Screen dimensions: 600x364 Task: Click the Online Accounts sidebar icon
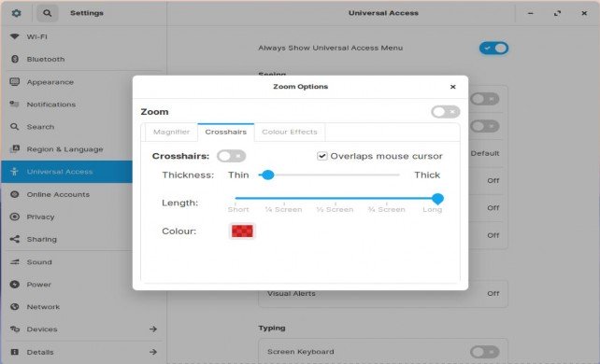[15, 194]
